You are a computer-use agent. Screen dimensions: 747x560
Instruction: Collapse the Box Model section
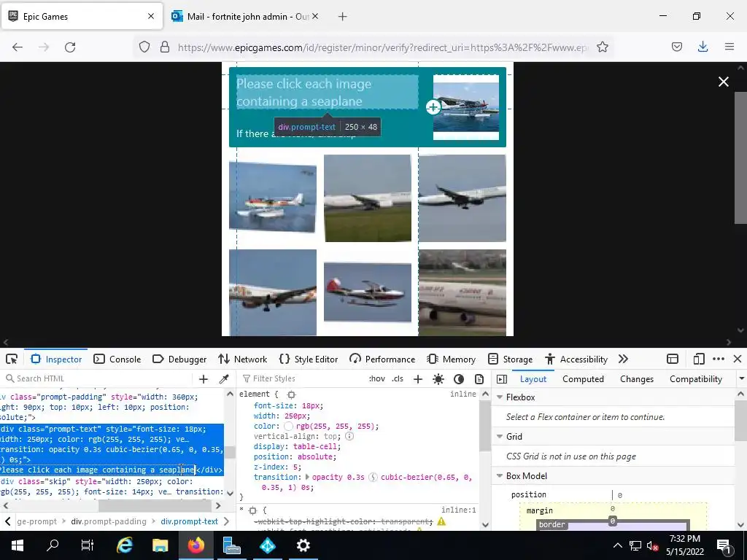pyautogui.click(x=500, y=475)
